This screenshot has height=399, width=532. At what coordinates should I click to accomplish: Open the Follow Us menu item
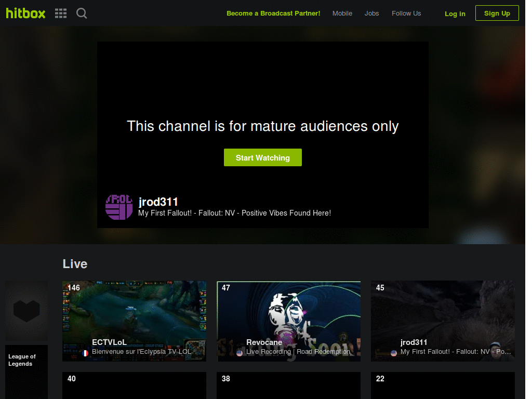(x=406, y=13)
